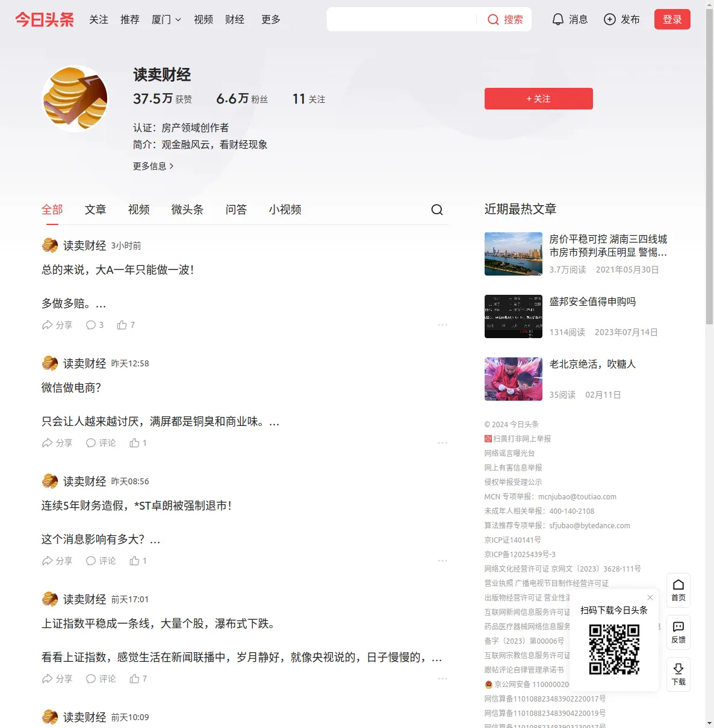714x728 pixels.
Task: Search within this author's posts
Action: tap(437, 209)
